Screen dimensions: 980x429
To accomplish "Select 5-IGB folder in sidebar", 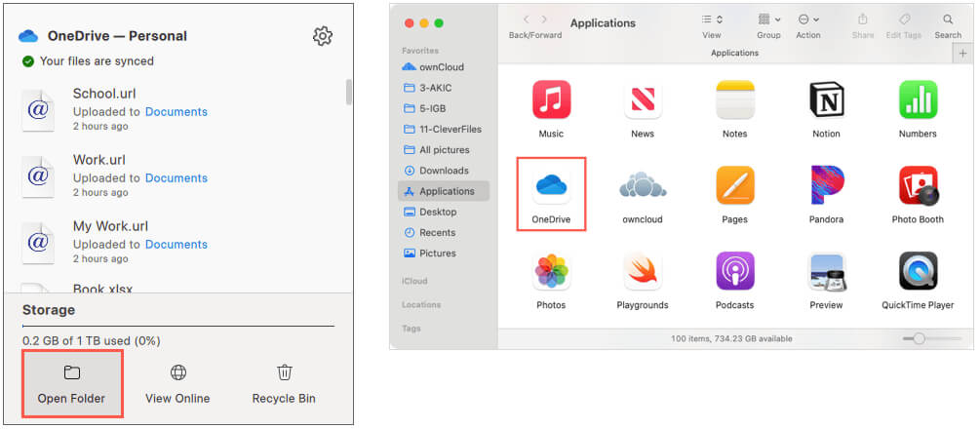I will (x=442, y=108).
